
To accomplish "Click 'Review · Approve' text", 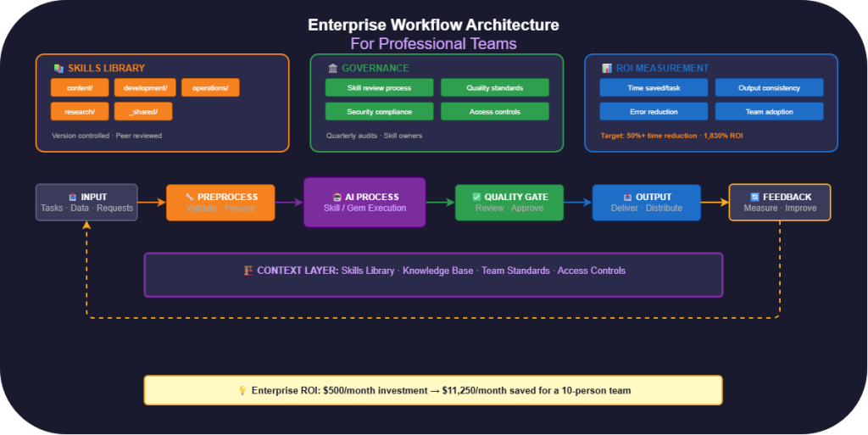I will pyautogui.click(x=509, y=208).
